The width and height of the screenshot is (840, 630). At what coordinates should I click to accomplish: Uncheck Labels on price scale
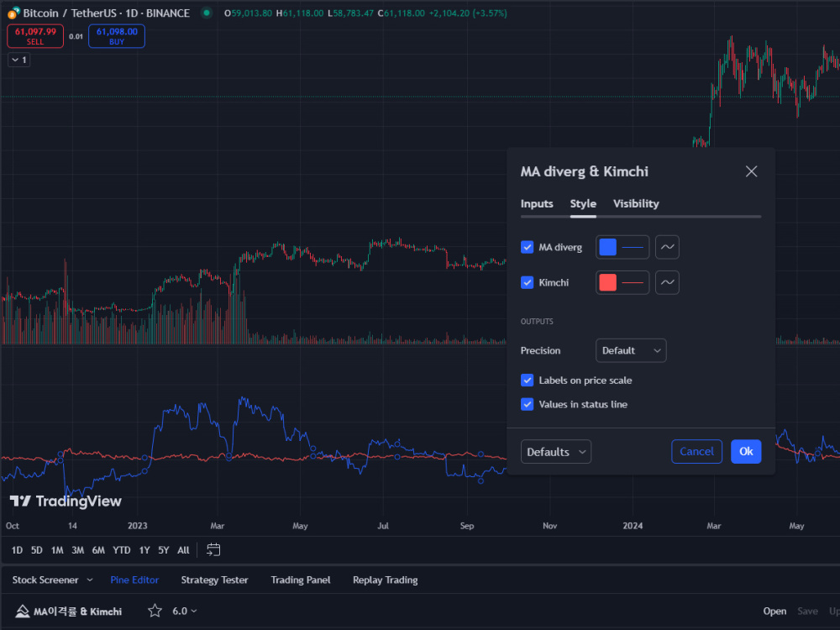[528, 380]
